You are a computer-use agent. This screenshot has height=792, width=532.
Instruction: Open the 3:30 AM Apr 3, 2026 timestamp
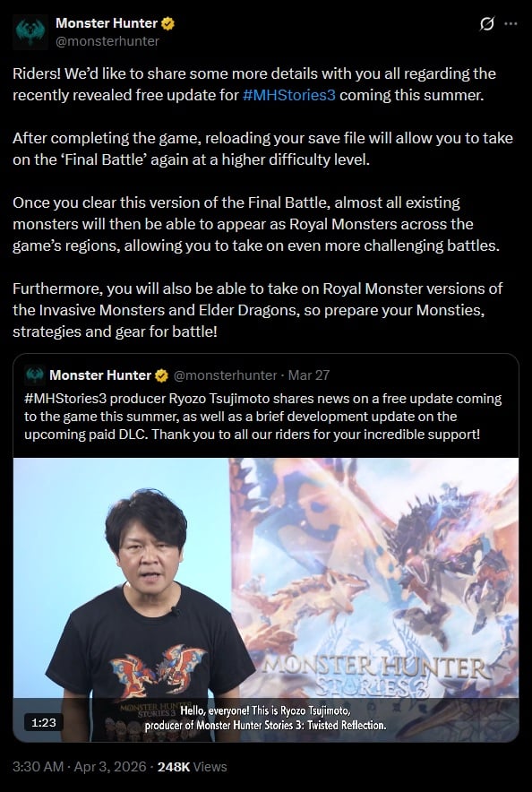pyautogui.click(x=80, y=767)
